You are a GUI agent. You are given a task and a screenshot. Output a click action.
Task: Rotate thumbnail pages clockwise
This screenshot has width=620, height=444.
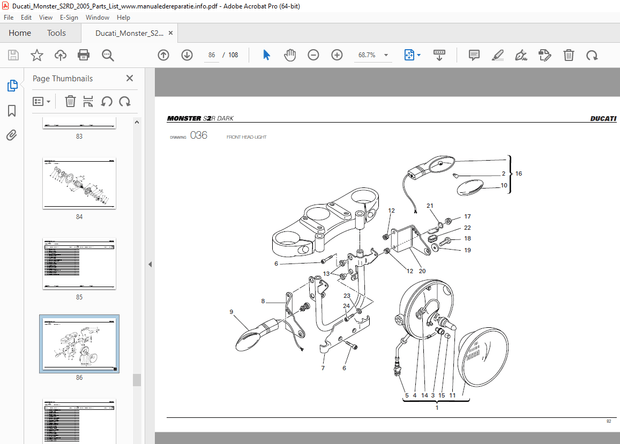[125, 102]
